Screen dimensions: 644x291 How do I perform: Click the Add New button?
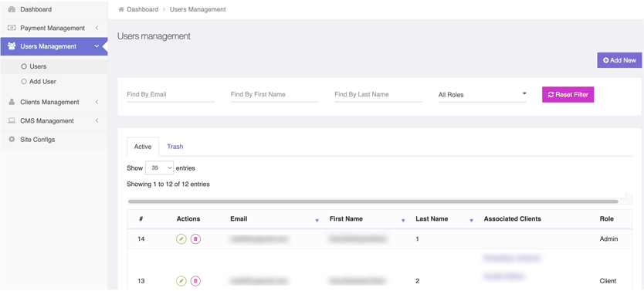tap(619, 60)
